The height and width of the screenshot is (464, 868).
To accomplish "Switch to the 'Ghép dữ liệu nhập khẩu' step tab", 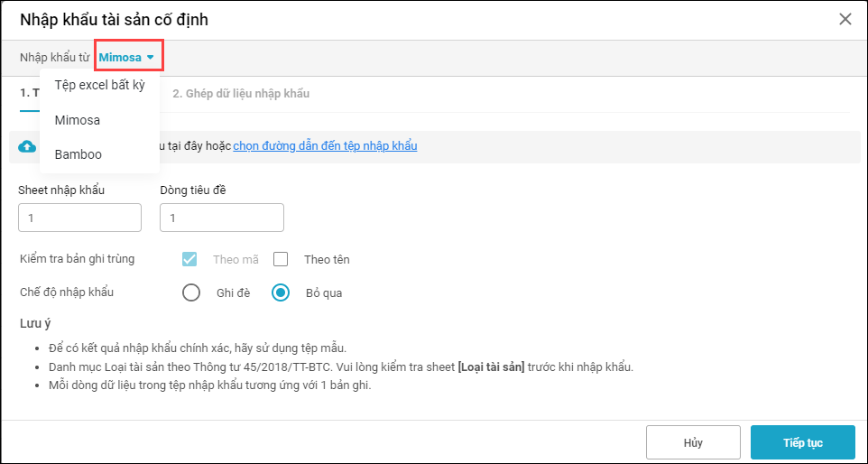I will (242, 93).
